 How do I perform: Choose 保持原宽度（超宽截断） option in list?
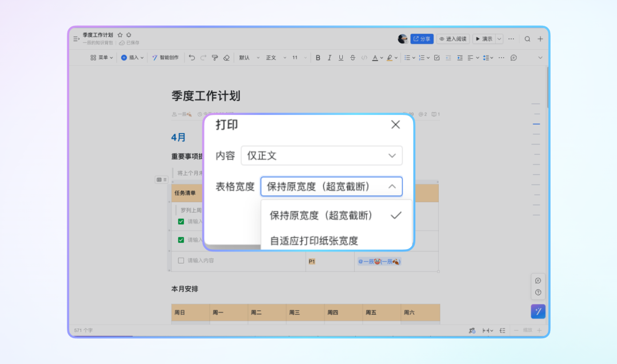(321, 215)
